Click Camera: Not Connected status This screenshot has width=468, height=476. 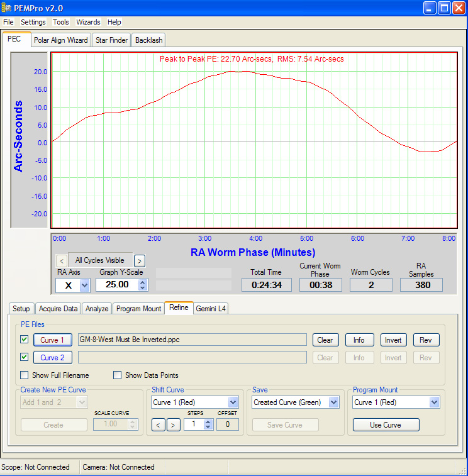pos(118,467)
